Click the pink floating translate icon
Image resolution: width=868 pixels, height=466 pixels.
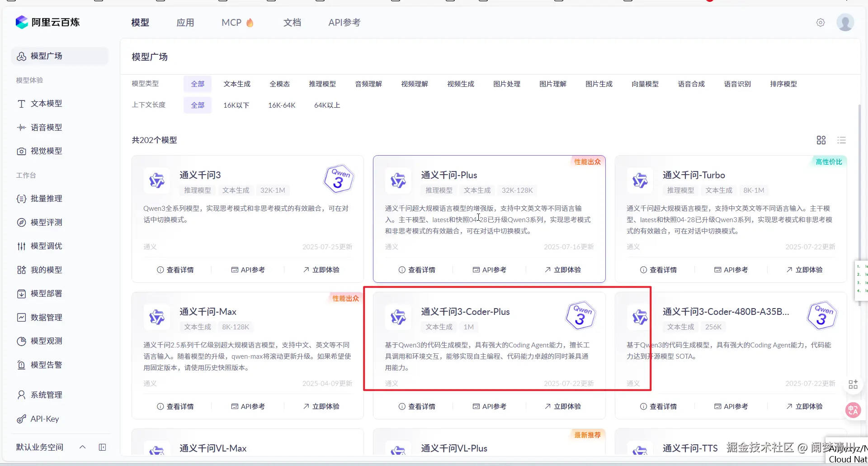[853, 410]
